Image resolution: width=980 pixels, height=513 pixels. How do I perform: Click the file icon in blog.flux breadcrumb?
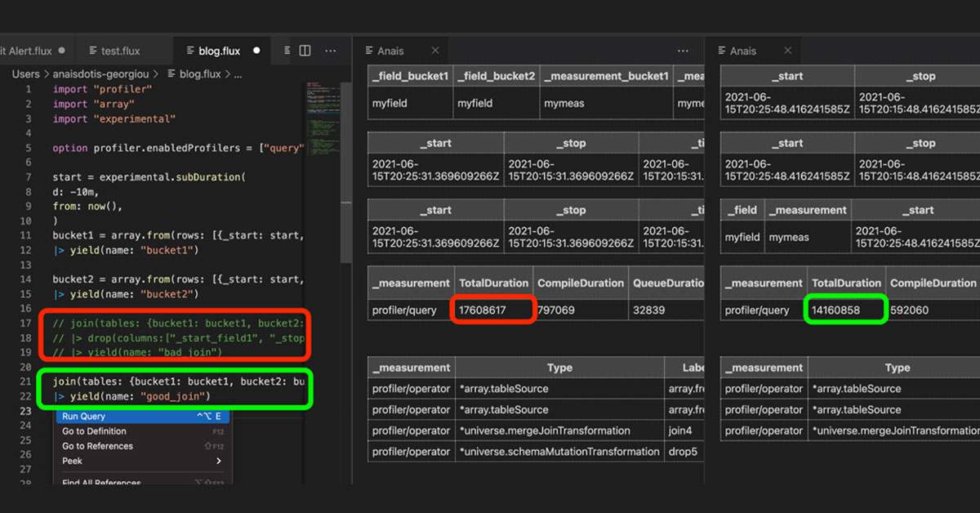pyautogui.click(x=171, y=74)
